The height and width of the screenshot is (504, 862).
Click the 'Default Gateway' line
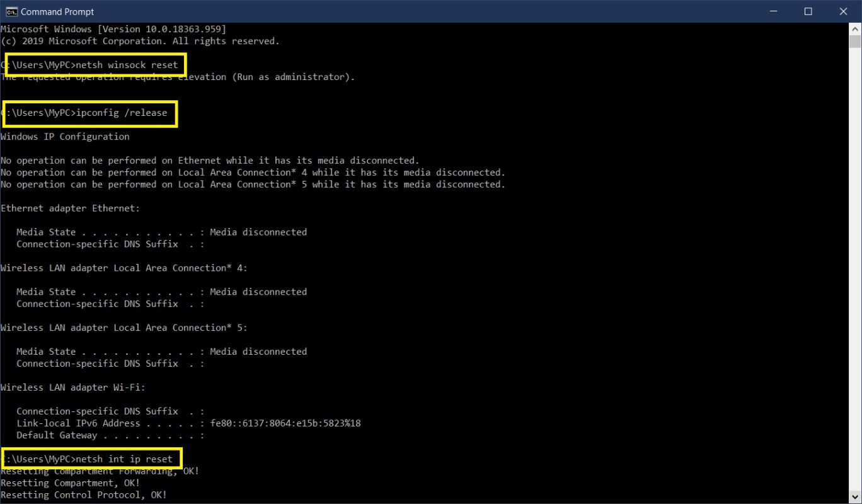click(110, 435)
